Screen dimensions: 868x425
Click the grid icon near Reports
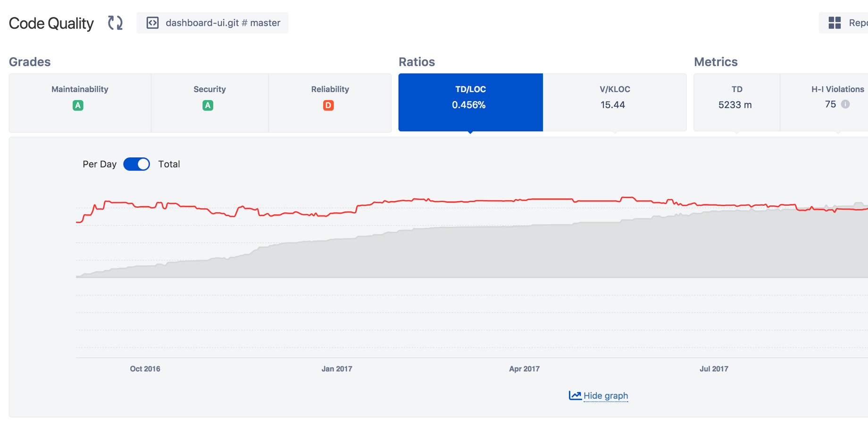click(835, 23)
